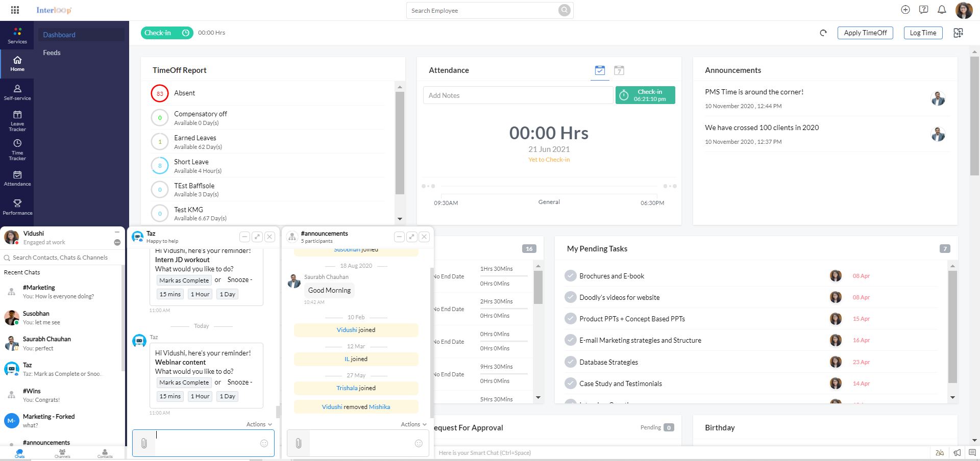Click the TimeOff Report vertical scrollbar

coord(400,143)
